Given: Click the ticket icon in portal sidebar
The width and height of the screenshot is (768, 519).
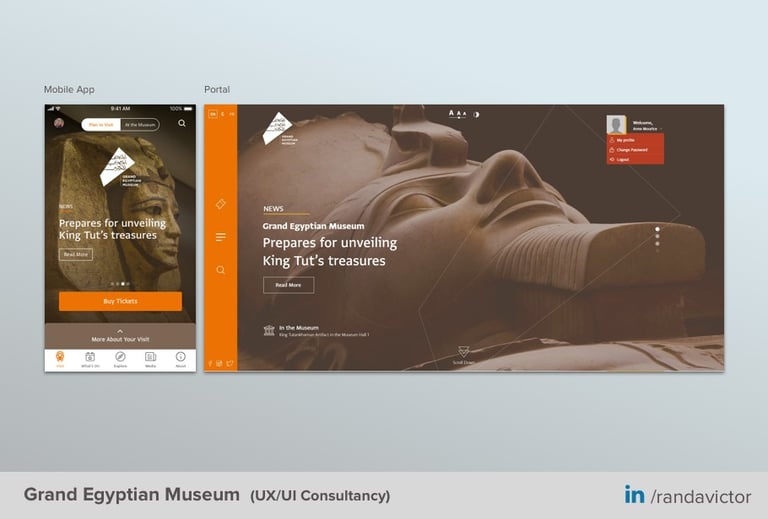Looking at the screenshot, I should pos(221,204).
